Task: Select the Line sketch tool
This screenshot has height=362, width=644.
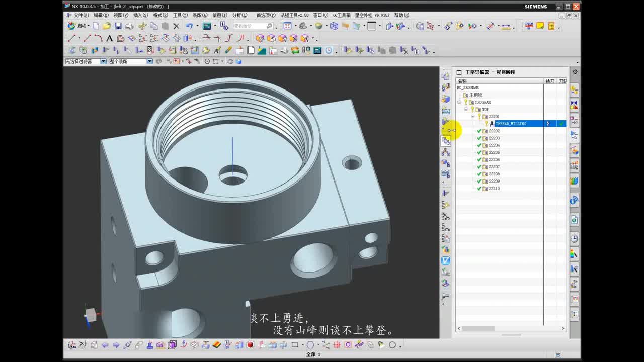Action: [72, 38]
